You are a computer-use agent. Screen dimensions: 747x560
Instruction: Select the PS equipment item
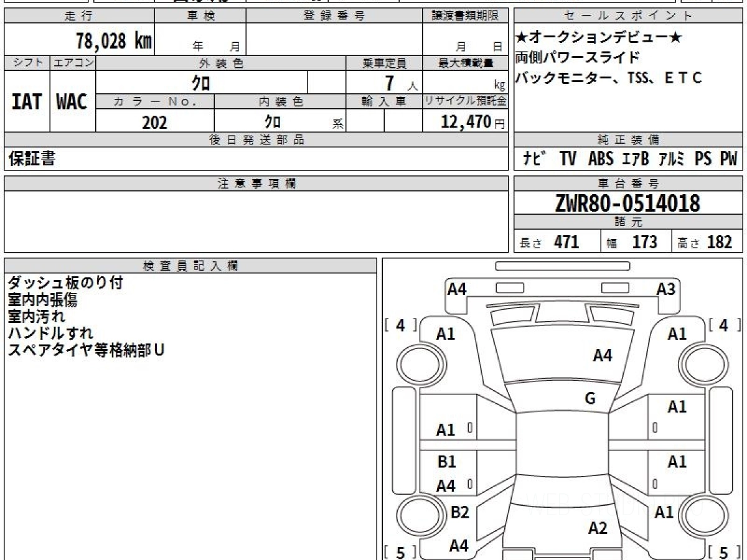703,159
